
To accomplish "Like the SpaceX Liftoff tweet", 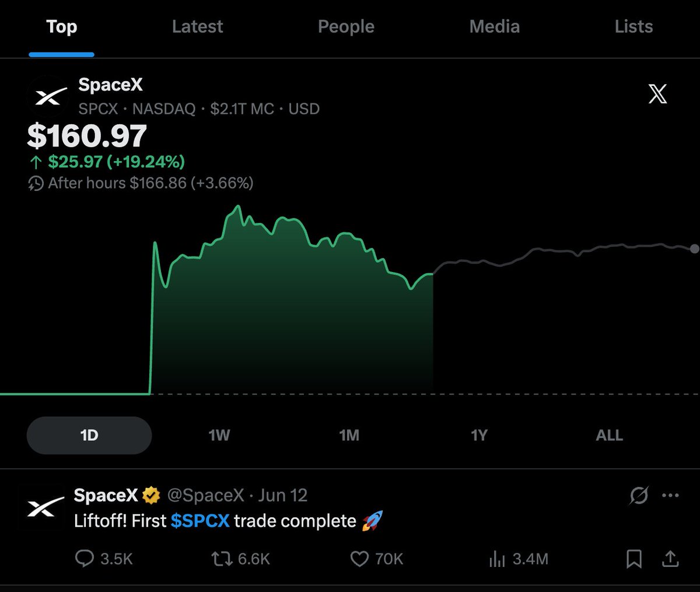I will tap(377, 559).
